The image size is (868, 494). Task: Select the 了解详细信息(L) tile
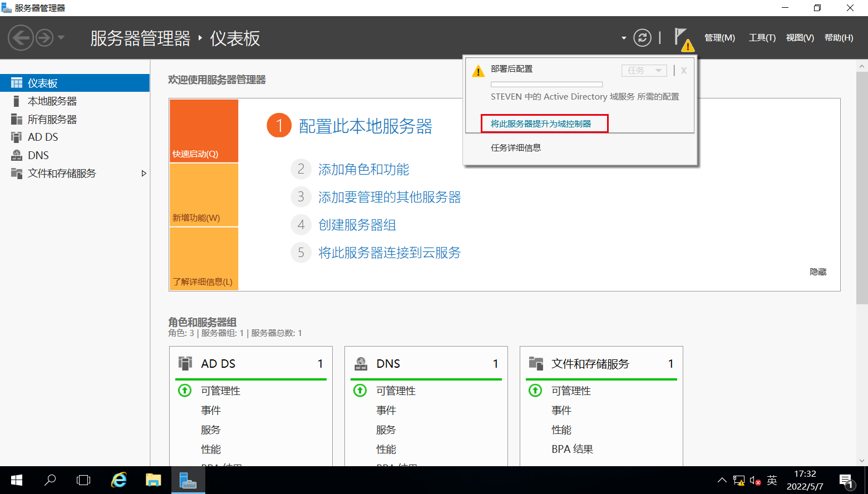tap(204, 259)
